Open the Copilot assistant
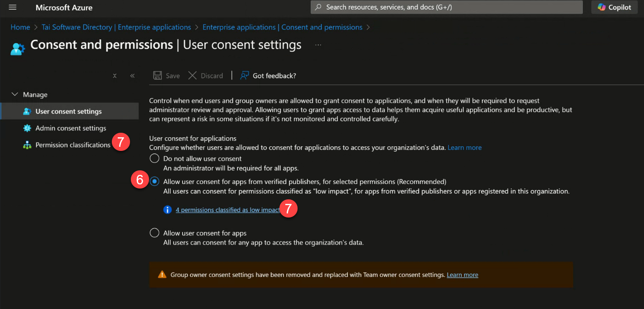644x309 pixels. point(614,7)
